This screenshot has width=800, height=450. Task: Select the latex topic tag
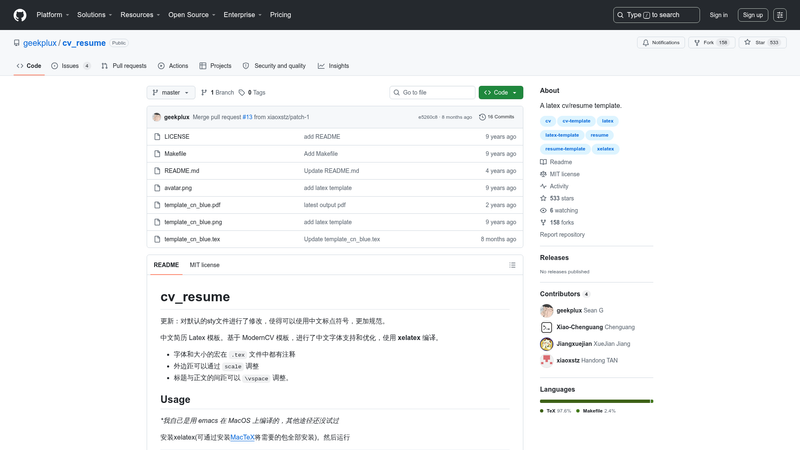(x=607, y=121)
